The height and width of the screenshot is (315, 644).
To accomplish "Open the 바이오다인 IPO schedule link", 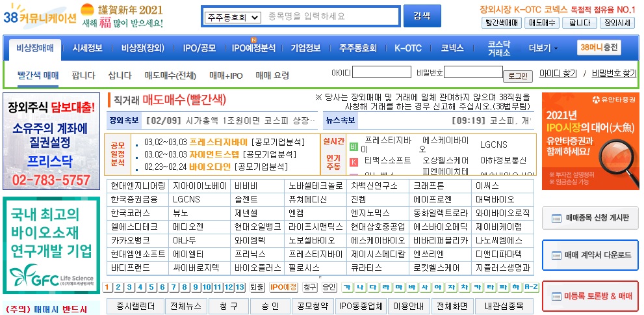I will [210, 167].
